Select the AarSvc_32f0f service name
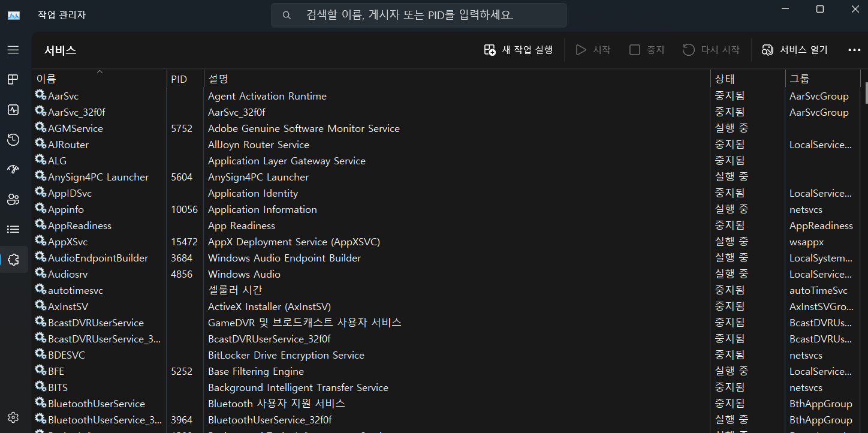The width and height of the screenshot is (868, 433). click(x=77, y=112)
